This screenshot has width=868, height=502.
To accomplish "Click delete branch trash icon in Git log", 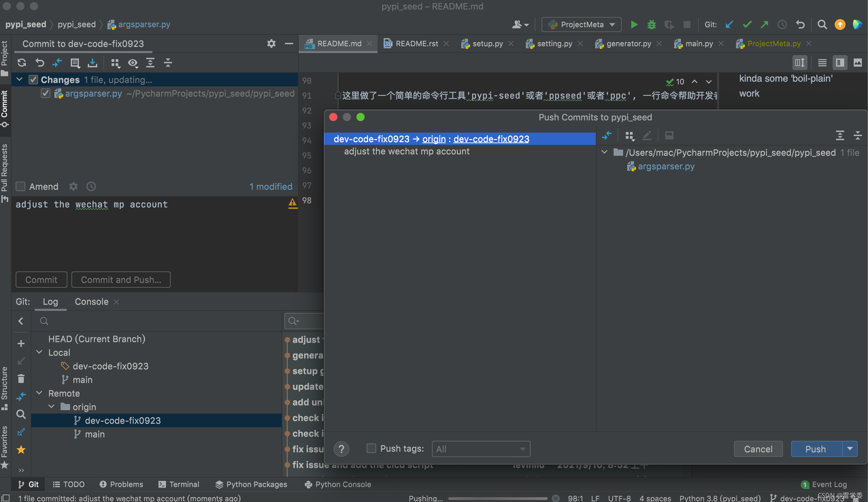I will click(x=21, y=379).
